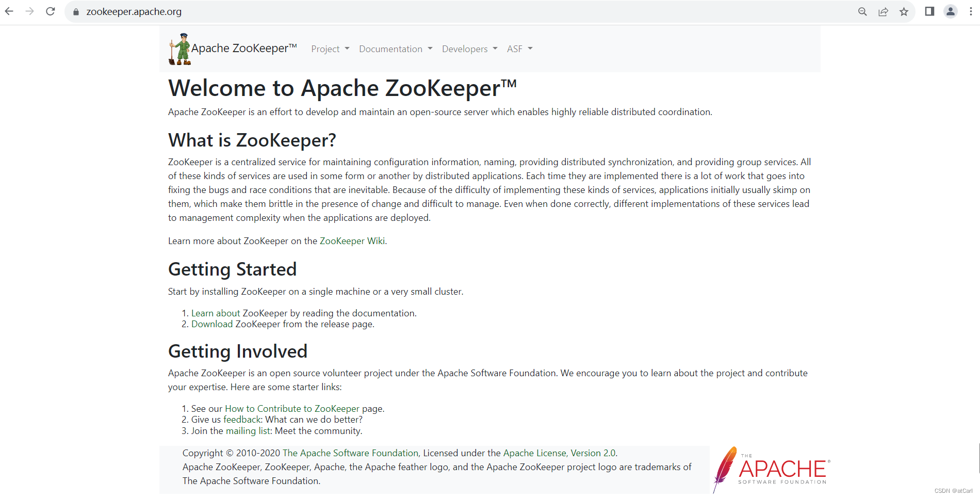Click the 'Getting Started' heading
The width and height of the screenshot is (980, 498).
233,269
